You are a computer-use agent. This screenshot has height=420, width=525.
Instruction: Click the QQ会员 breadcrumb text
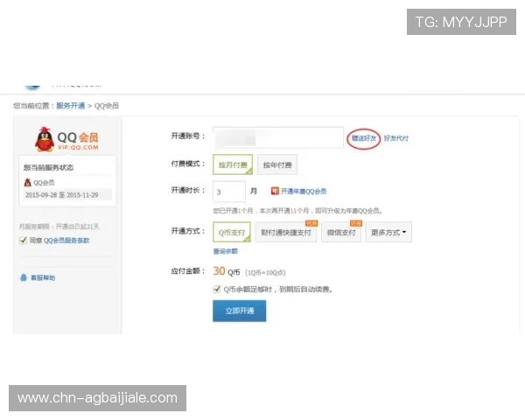pyautogui.click(x=107, y=106)
